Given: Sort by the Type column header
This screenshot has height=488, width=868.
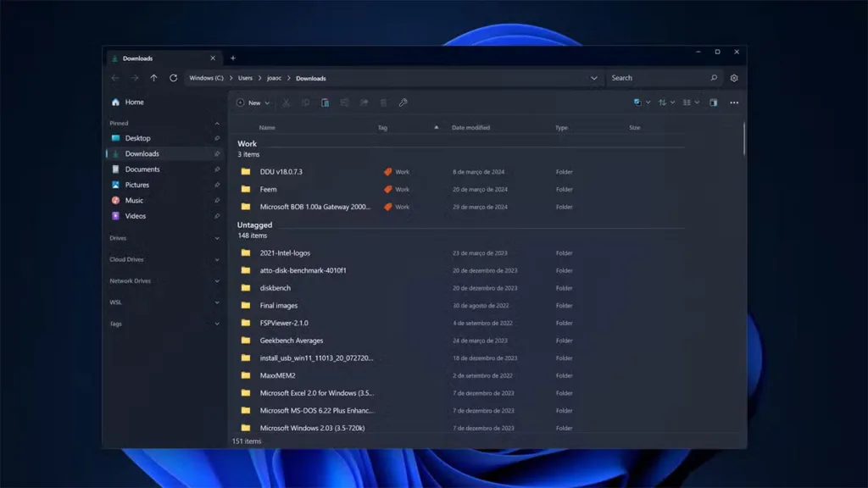Looking at the screenshot, I should 561,128.
